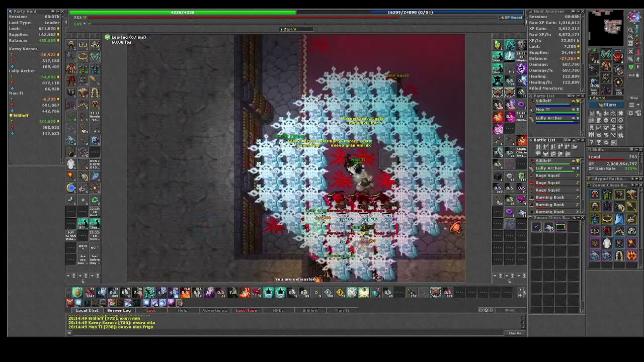Image resolution: width=644 pixels, height=362 pixels.
Task: Select the armor equipment slot
Action: [x=606, y=66]
